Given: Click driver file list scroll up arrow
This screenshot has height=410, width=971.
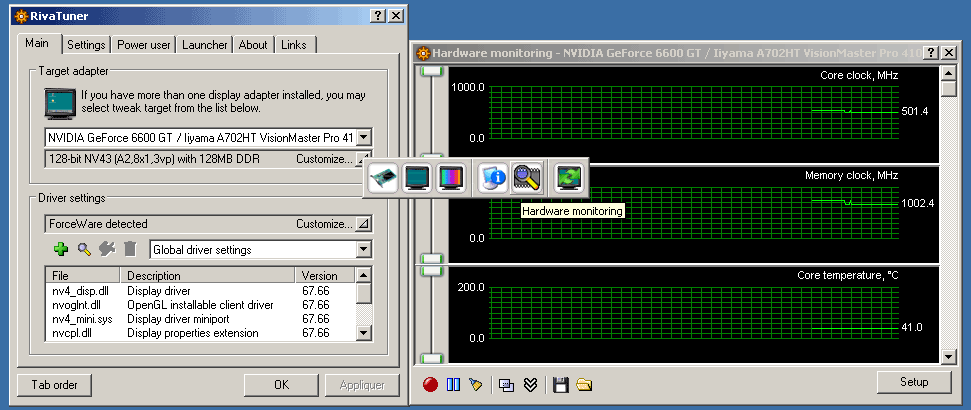Looking at the screenshot, I should (x=365, y=274).
